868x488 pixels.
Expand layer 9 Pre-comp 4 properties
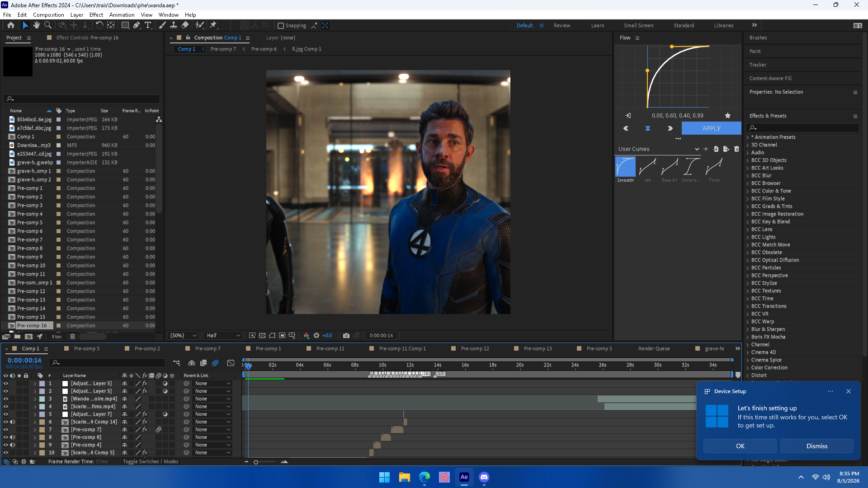point(35,445)
